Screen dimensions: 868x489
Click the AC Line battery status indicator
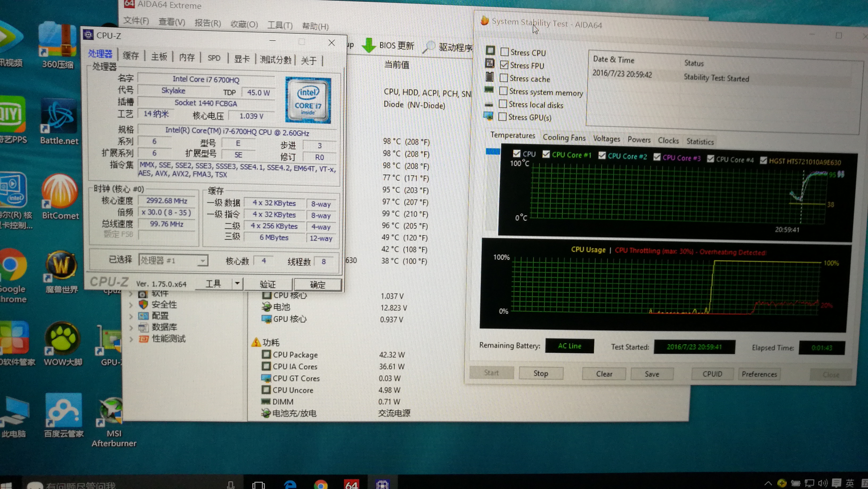(x=569, y=346)
